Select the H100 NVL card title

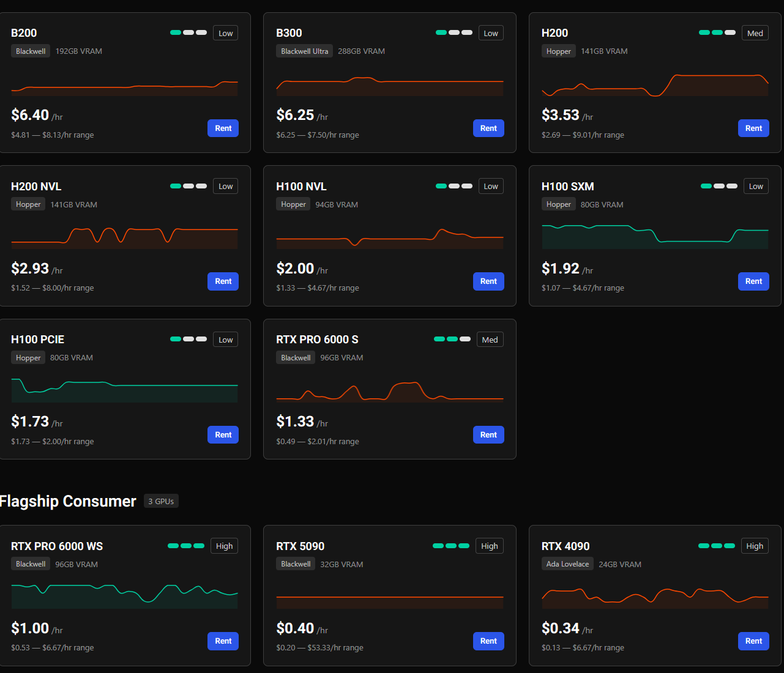tap(301, 187)
